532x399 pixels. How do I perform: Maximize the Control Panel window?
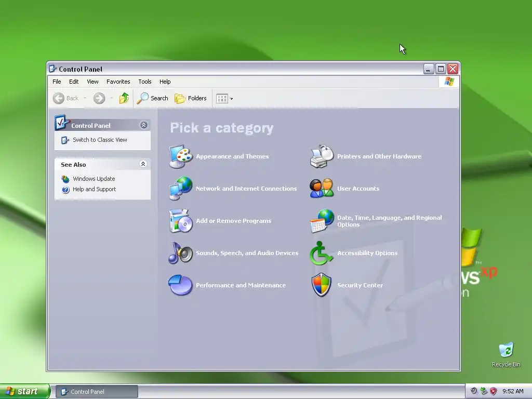point(441,69)
